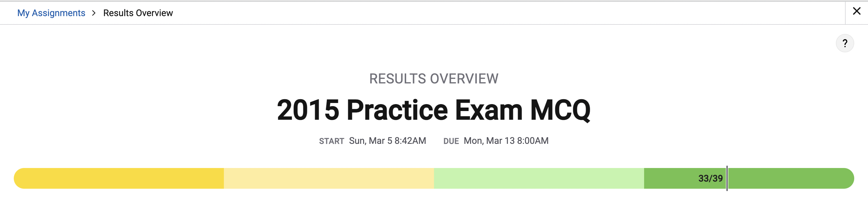The width and height of the screenshot is (868, 210).
Task: Select the Results Overview breadcrumb tab
Action: (x=138, y=13)
